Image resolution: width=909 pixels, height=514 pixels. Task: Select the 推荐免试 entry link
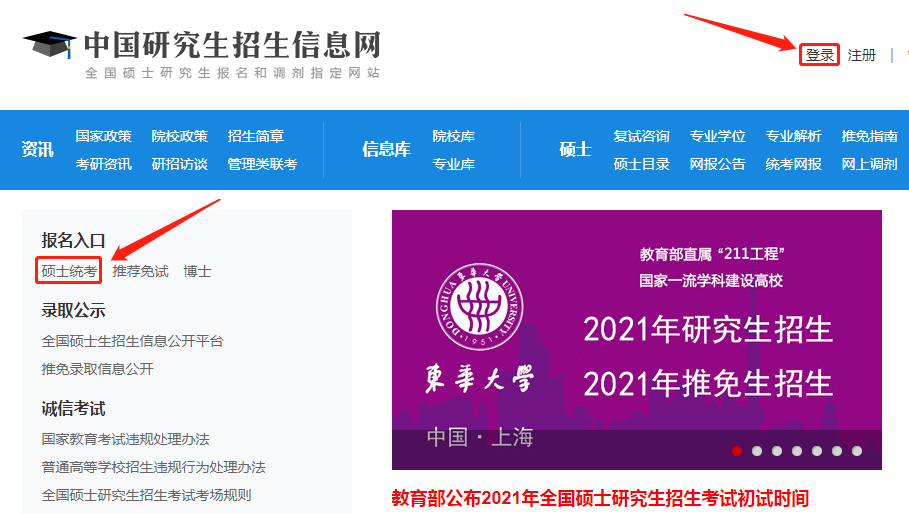(x=141, y=271)
